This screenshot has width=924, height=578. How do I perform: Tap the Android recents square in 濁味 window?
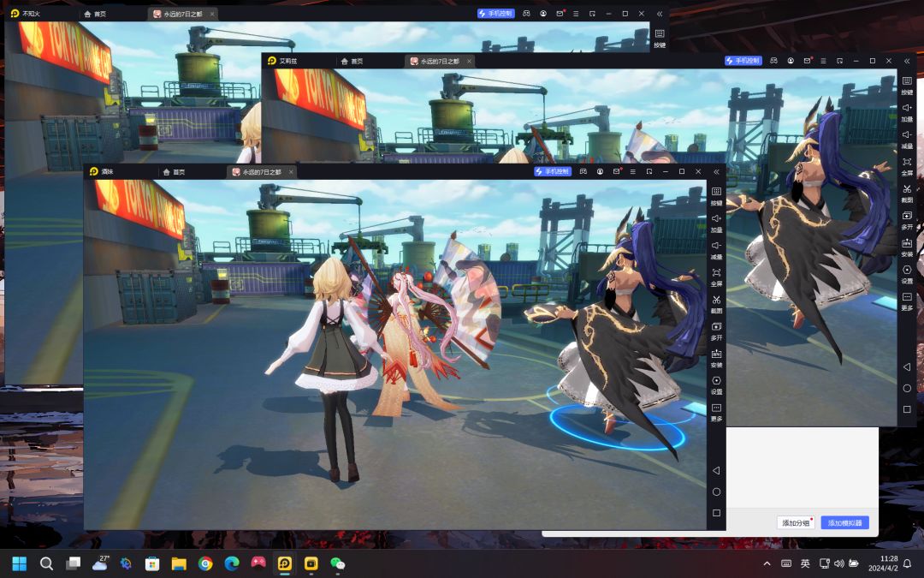tap(716, 513)
